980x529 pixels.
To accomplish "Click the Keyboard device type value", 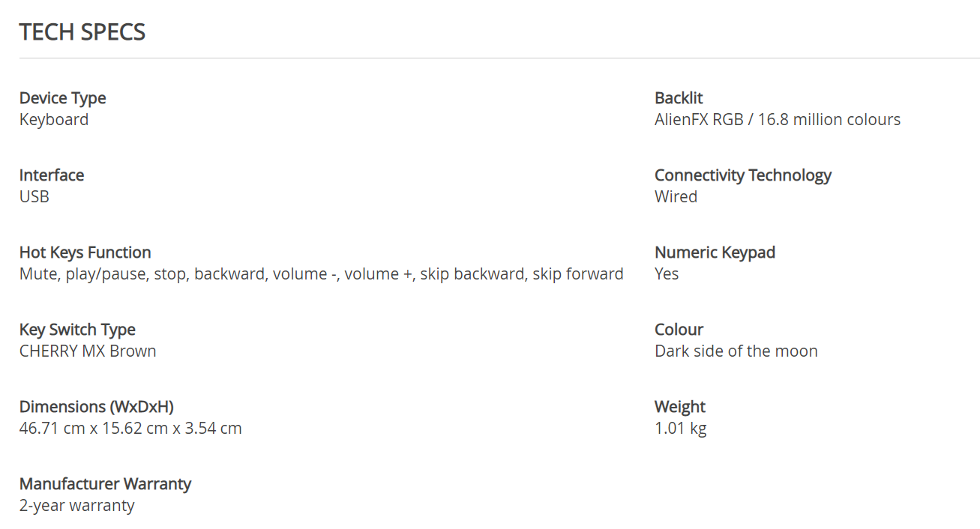I will click(x=54, y=120).
